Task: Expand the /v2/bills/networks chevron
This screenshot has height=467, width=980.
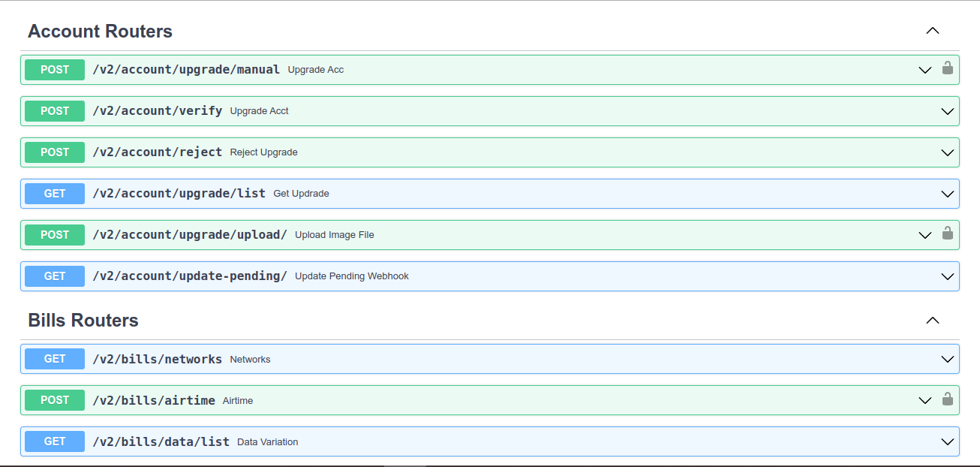Action: point(947,359)
